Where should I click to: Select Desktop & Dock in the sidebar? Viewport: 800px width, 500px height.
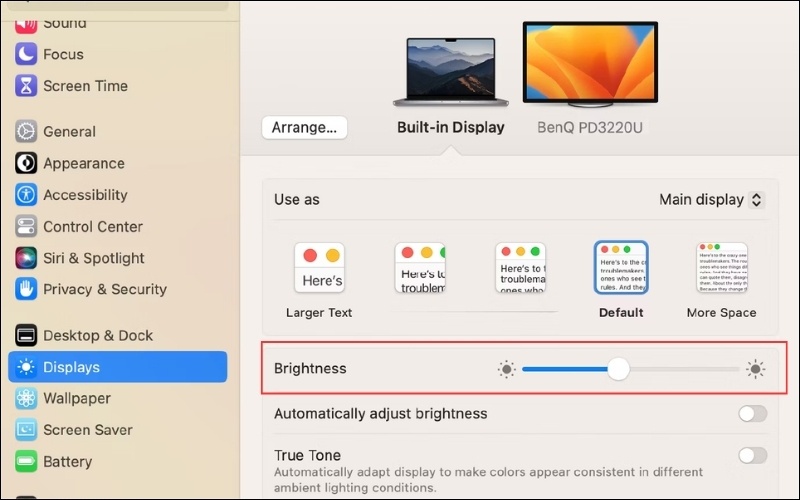(117, 336)
